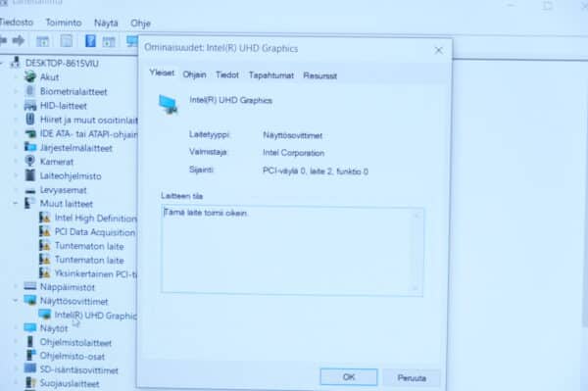Click the 'PCI-väylä 0, laite 2, toiminto 0' location text
Screen dimensions: 588x391
(x=315, y=171)
